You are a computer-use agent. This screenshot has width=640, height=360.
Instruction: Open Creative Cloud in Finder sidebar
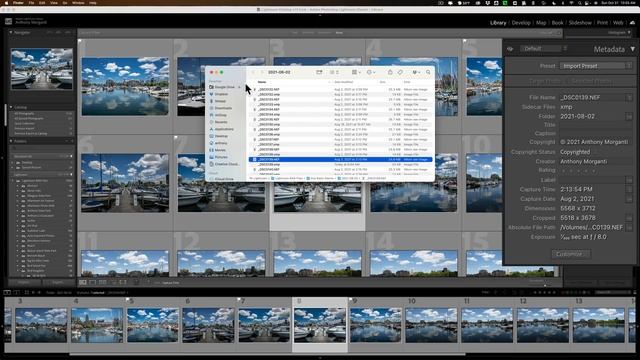click(x=224, y=164)
